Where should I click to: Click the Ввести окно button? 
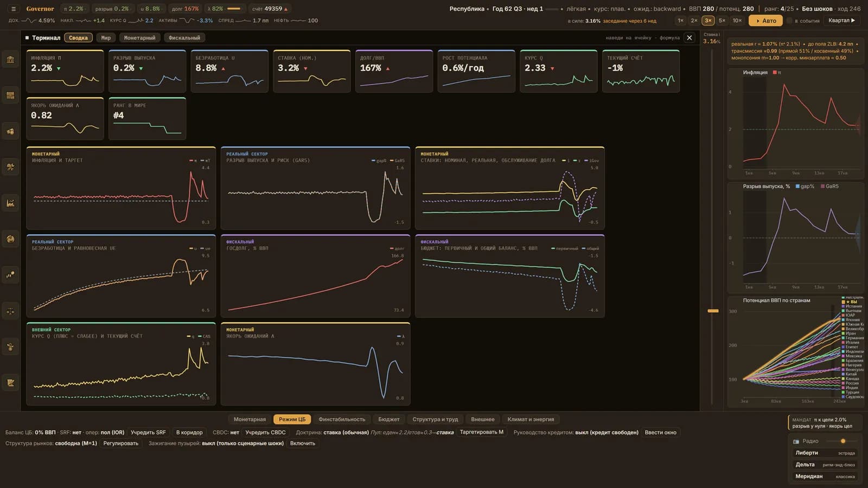[661, 432]
